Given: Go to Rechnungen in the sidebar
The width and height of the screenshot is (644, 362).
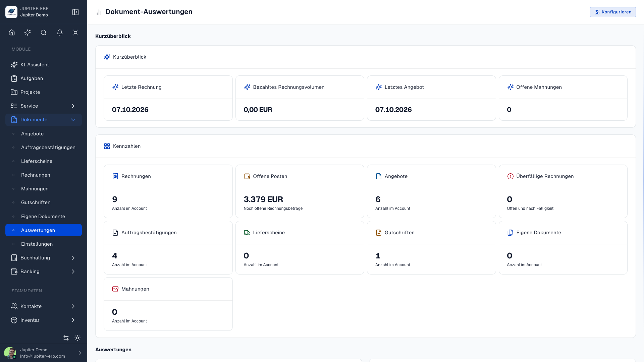Looking at the screenshot, I should point(44,175).
